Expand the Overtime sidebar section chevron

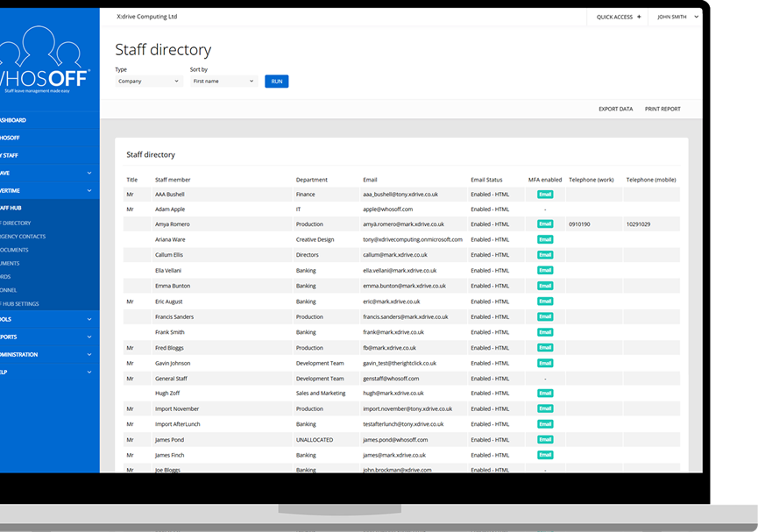(89, 190)
